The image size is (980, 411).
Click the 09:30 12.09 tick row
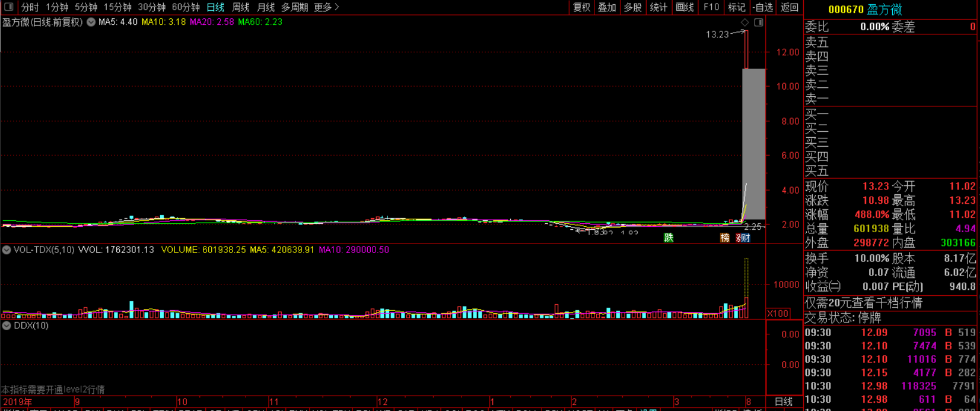890,333
